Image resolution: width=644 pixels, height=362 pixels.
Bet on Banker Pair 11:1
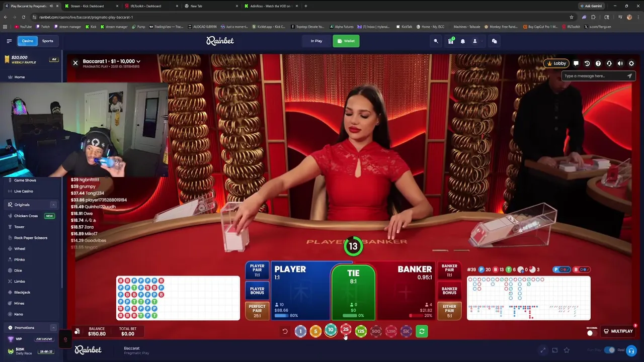[x=449, y=270]
